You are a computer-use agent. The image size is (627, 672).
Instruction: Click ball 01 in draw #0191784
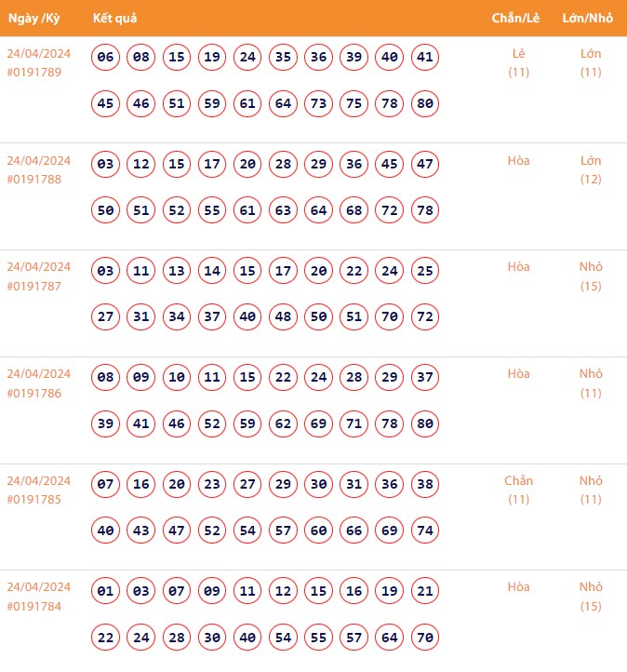click(x=106, y=591)
